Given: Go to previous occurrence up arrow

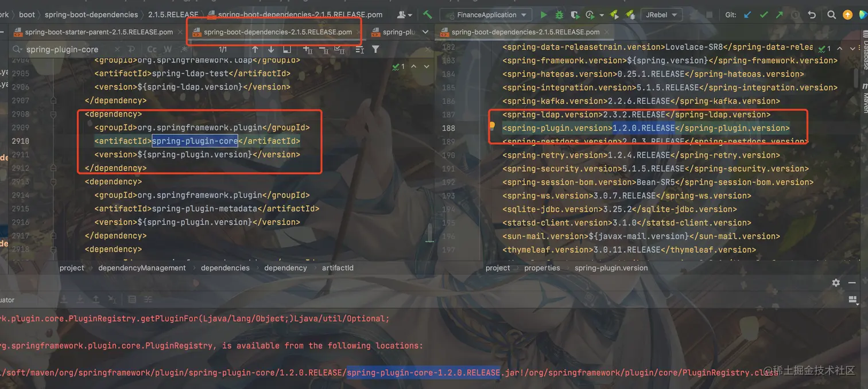Looking at the screenshot, I should click(255, 49).
